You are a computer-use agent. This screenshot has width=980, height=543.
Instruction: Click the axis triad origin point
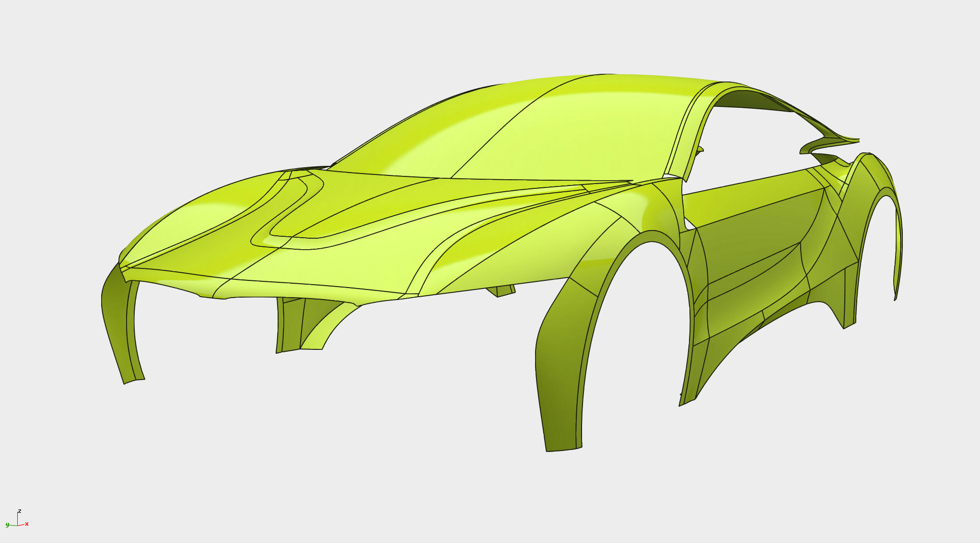coord(18,525)
